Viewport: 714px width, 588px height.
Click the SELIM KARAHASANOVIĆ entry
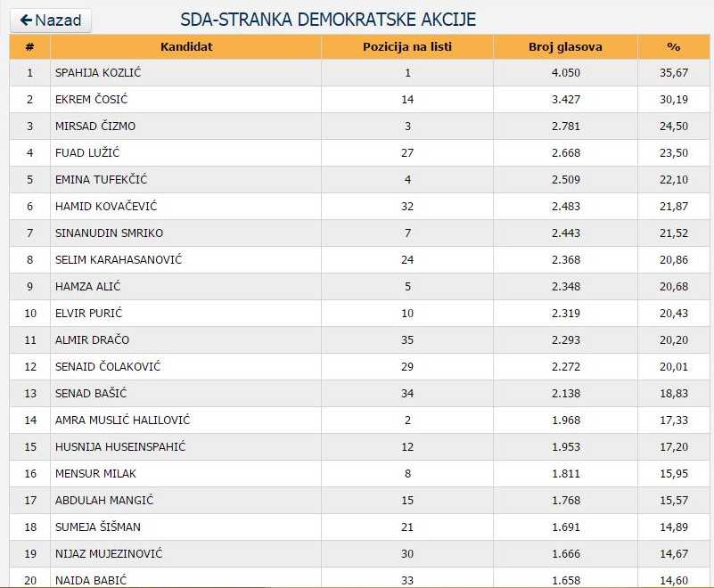119,260
